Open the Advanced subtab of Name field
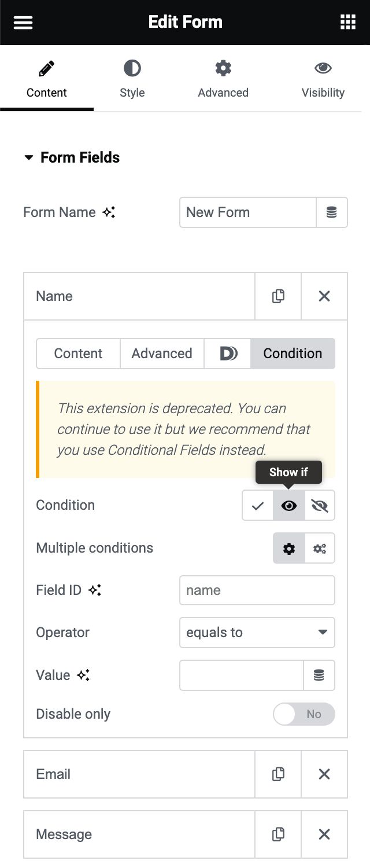 tap(162, 354)
